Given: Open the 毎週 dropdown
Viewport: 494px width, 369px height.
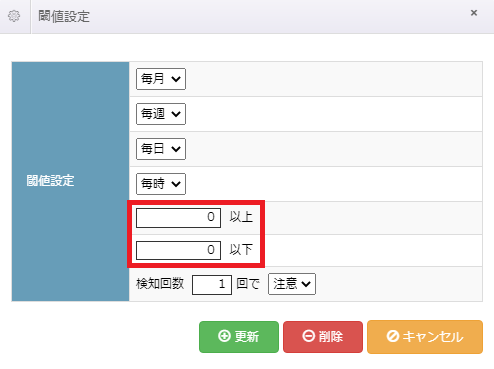Looking at the screenshot, I should click(161, 114).
